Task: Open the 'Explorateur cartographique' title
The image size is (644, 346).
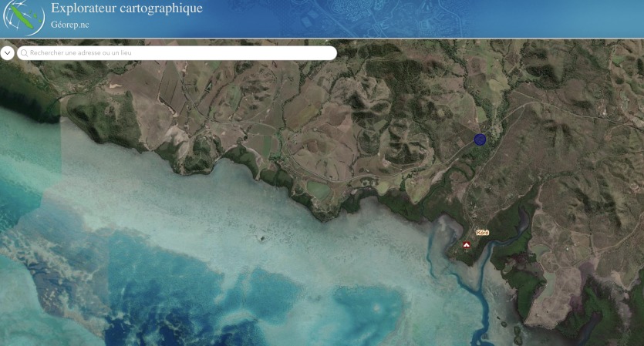Action: pos(126,9)
